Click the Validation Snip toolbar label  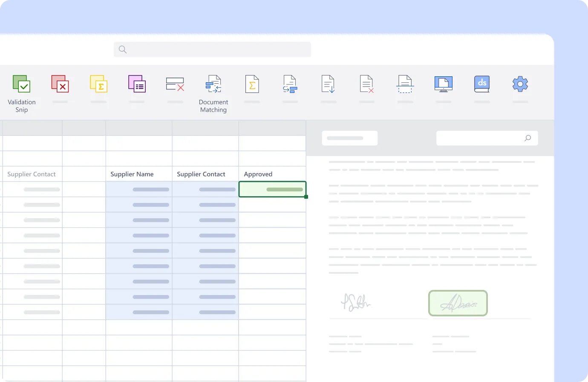point(22,105)
